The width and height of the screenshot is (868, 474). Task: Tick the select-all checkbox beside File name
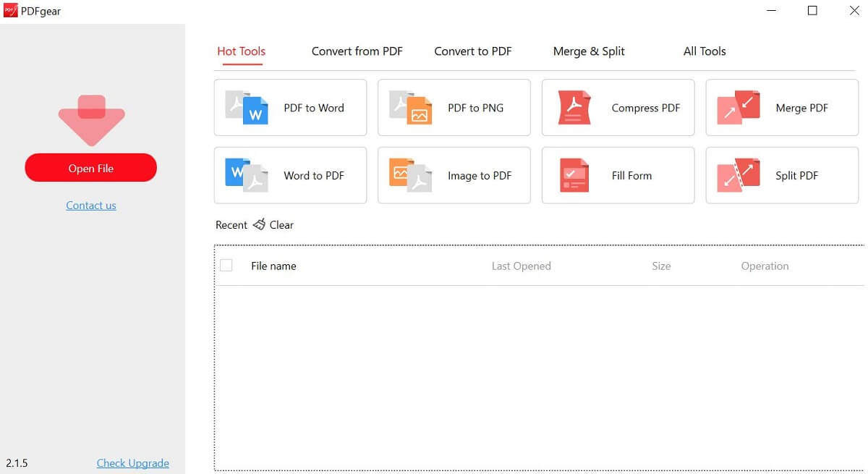(x=226, y=266)
